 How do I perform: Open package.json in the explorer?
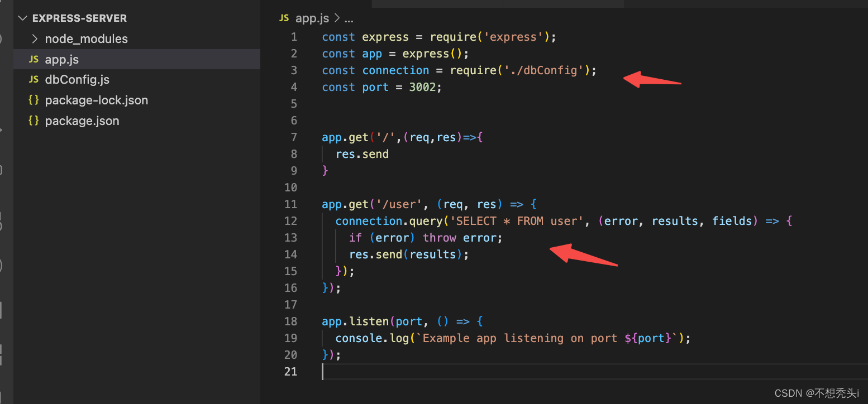click(x=82, y=121)
